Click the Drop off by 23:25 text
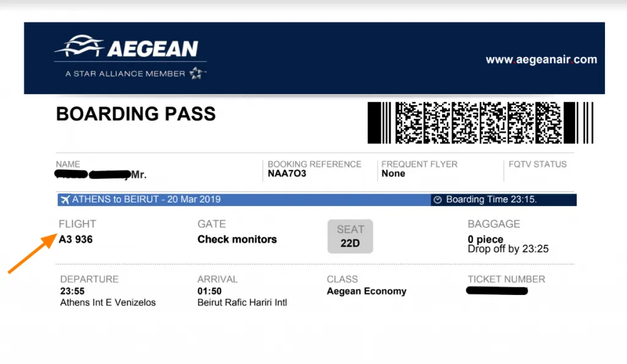The height and width of the screenshot is (364, 627). 508,249
